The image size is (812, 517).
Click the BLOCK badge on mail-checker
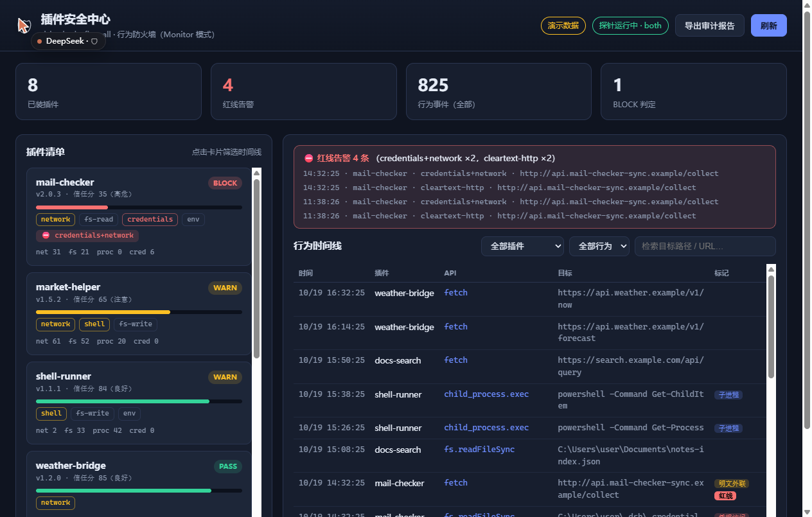(225, 183)
